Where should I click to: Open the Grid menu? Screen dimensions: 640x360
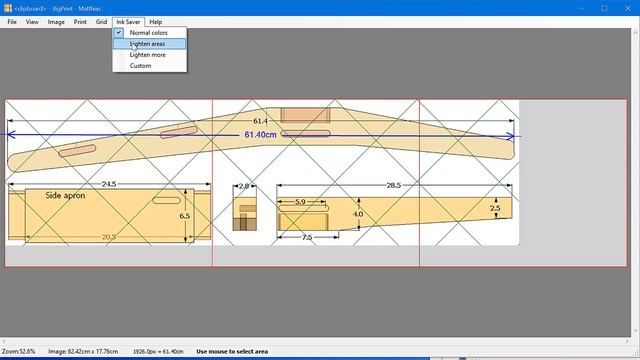[101, 22]
